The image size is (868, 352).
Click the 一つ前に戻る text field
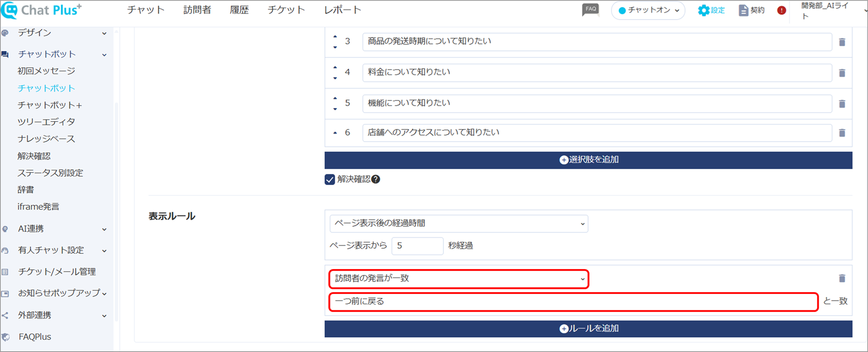click(x=574, y=302)
